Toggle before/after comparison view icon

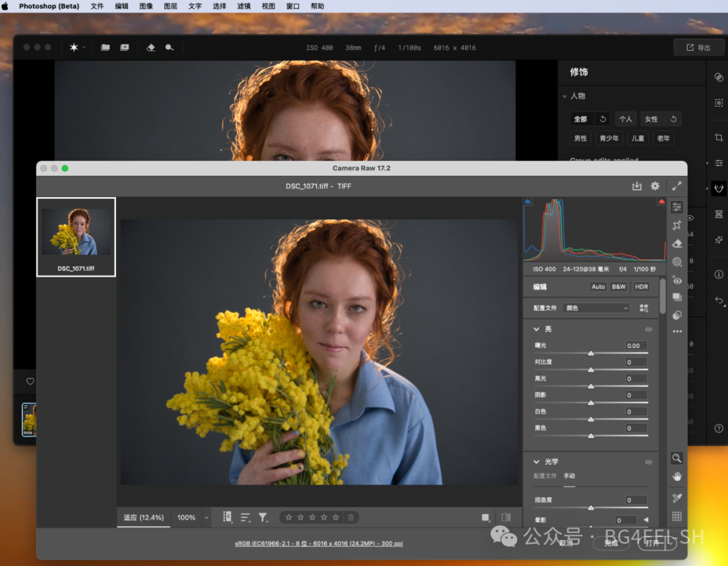pyautogui.click(x=506, y=517)
